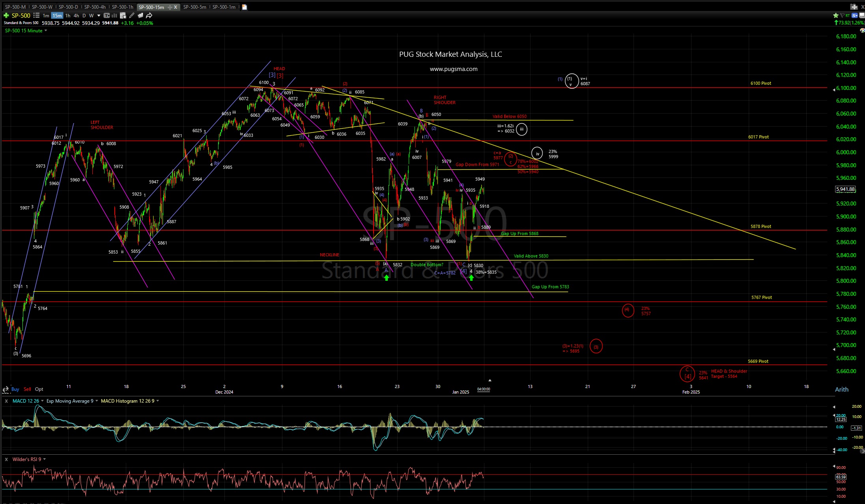
Task: Click the green plus add symbol icon
Action: coord(6,15)
